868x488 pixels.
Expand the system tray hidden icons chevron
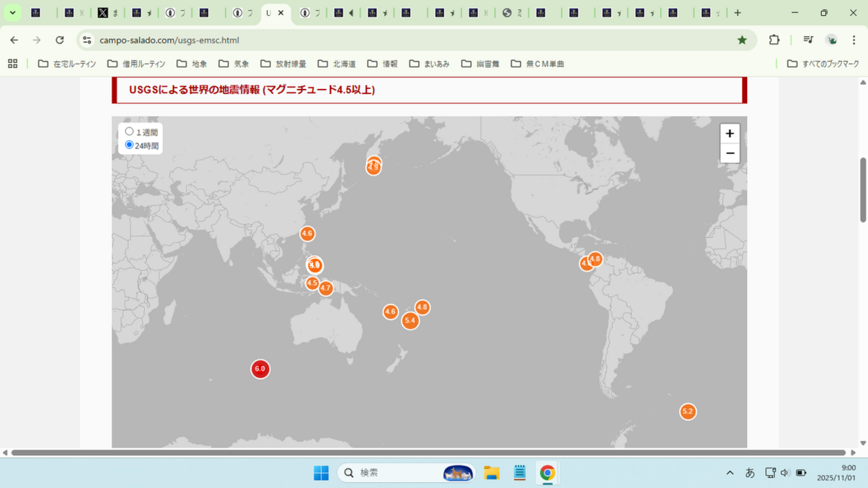point(730,473)
